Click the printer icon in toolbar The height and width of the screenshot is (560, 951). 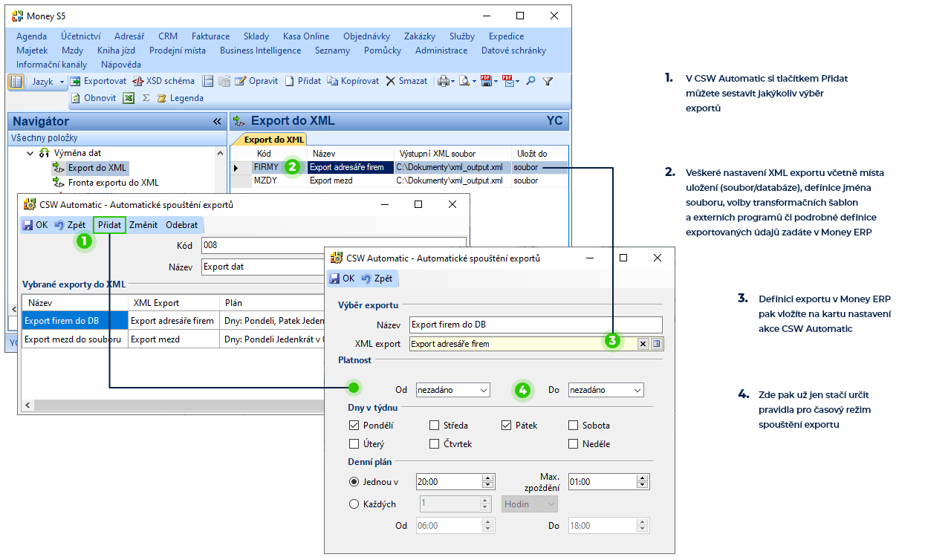(444, 81)
